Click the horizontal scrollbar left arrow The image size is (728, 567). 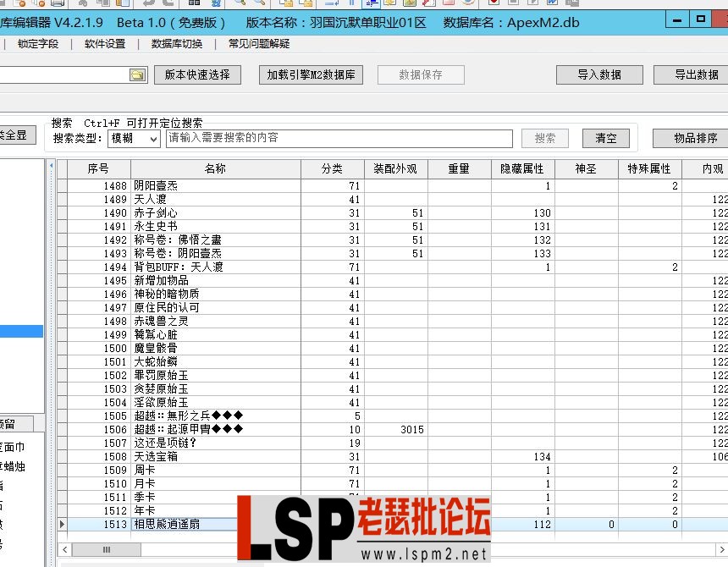pyautogui.click(x=63, y=550)
